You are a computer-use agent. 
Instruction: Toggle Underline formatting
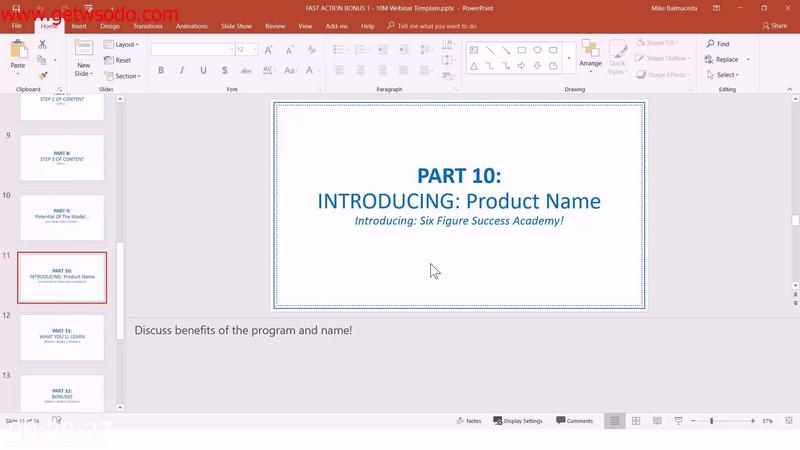pyautogui.click(x=204, y=70)
